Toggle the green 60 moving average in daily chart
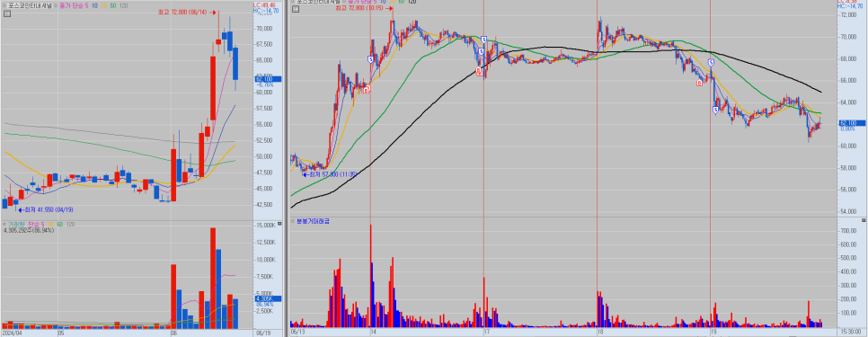Viewport: 868px width, 337px height. 113,5
